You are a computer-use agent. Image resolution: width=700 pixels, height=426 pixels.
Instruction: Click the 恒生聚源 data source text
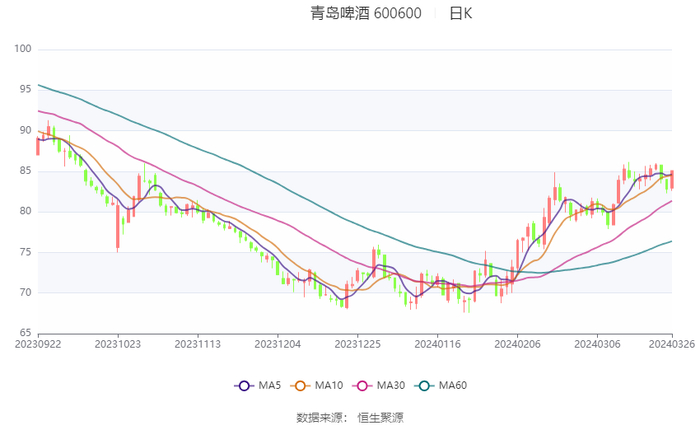[x=380, y=418]
